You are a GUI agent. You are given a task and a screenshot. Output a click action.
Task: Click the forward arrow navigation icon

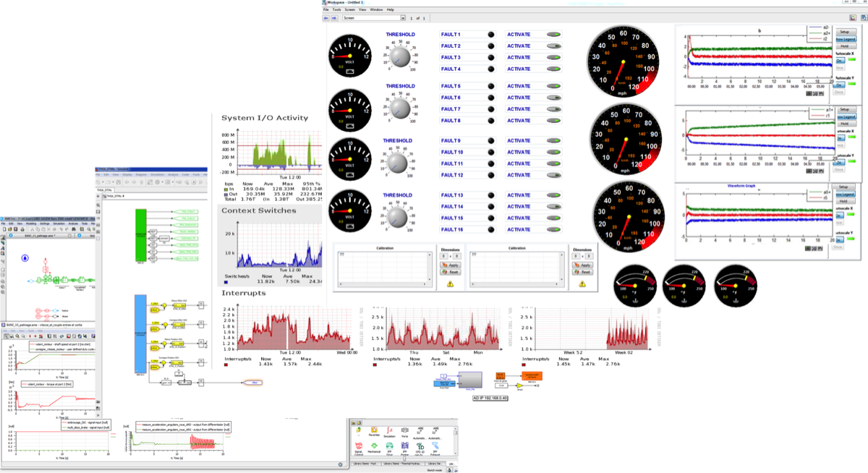point(335,17)
